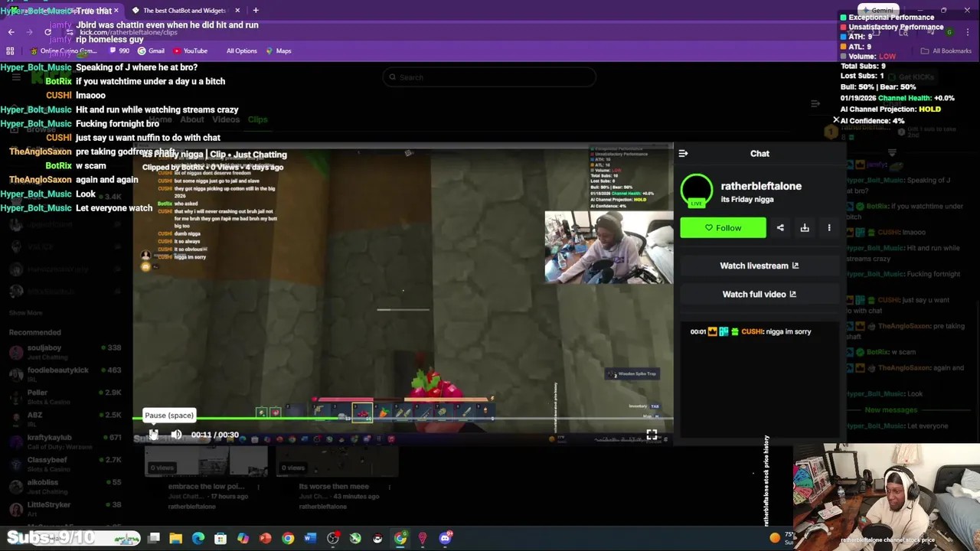Switch to the Clips tab
Screen dimensions: 980x551
(x=257, y=119)
